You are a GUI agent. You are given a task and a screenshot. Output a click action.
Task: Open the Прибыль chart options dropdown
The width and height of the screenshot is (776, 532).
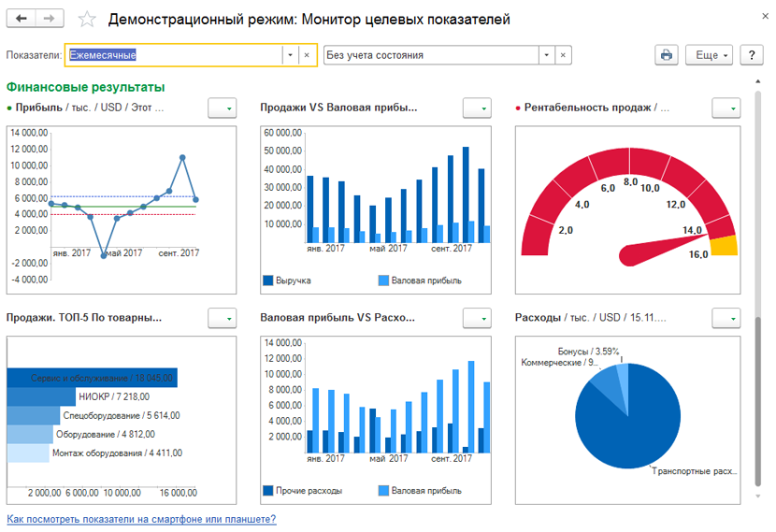tap(221, 108)
